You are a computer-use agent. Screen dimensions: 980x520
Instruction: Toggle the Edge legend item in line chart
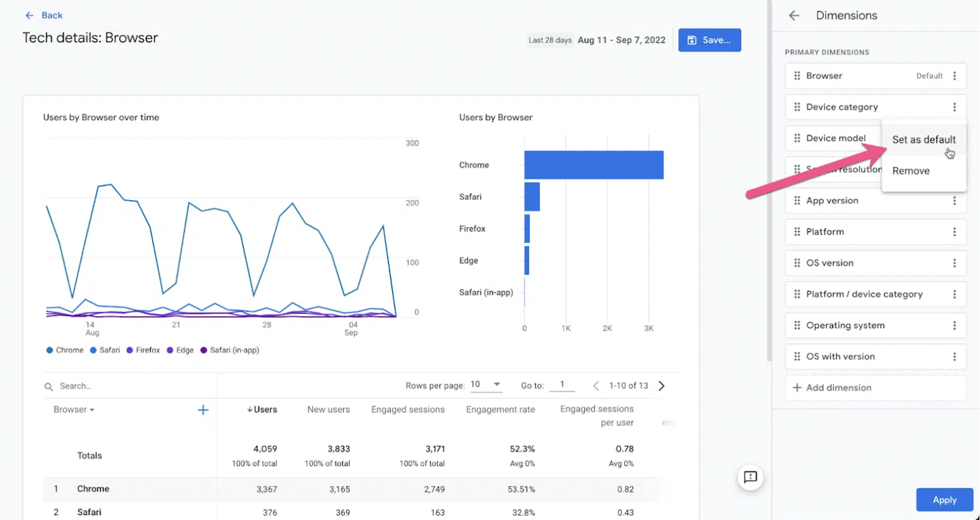(180, 350)
